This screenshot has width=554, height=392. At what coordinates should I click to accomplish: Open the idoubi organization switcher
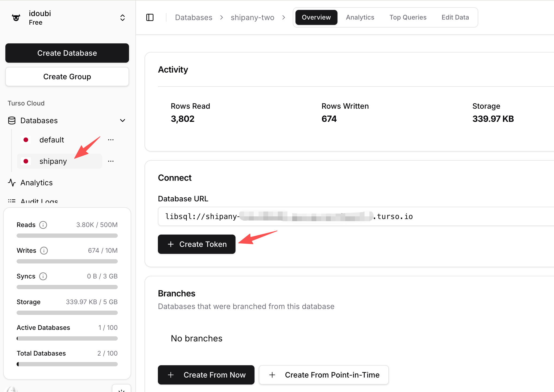[x=122, y=18]
